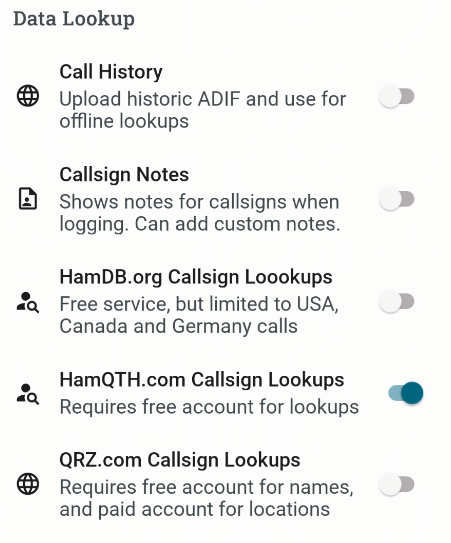
Task: Click the globe icon beside Call History
Action: pos(28,96)
